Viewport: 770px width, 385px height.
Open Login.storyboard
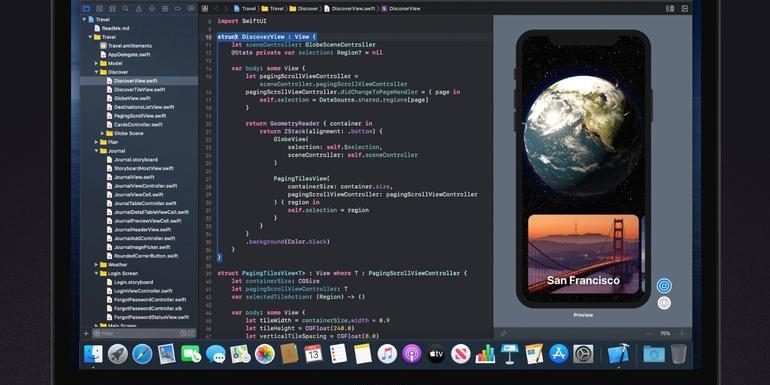pyautogui.click(x=130, y=282)
